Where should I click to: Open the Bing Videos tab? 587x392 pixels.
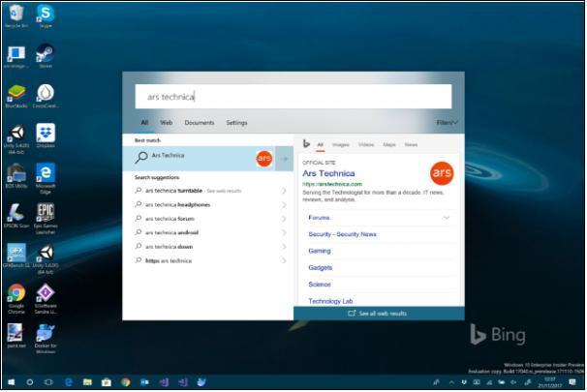coord(366,144)
